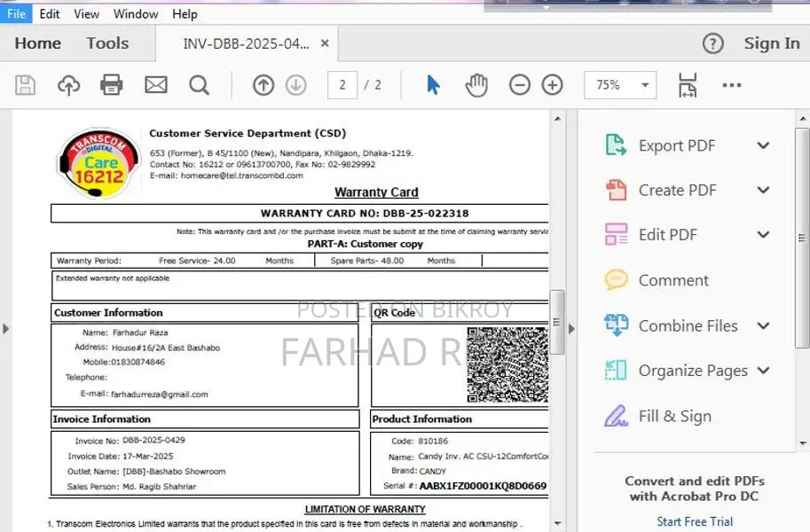810x532 pixels.
Task: Activate the Hand pan tool
Action: tap(476, 85)
